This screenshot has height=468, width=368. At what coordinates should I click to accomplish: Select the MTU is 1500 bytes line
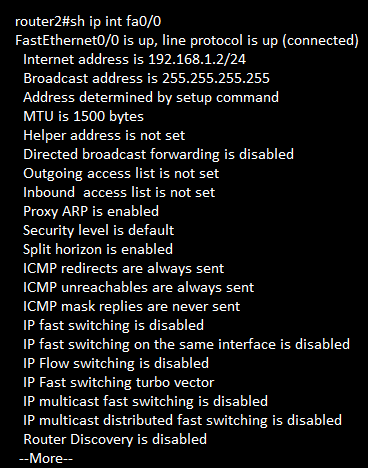(83, 117)
